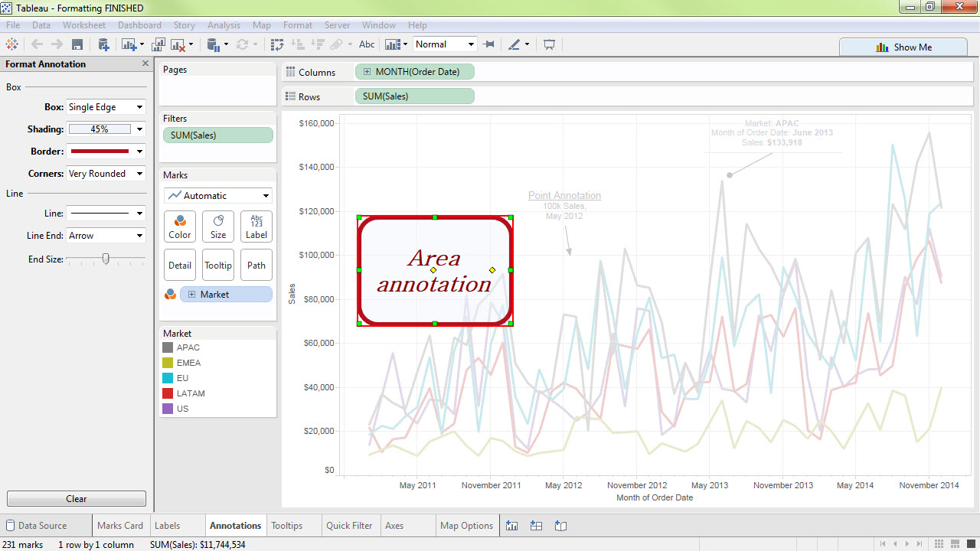Open the Line End dropdown showing Arrow
The width and height of the screenshot is (980, 551).
106,236
